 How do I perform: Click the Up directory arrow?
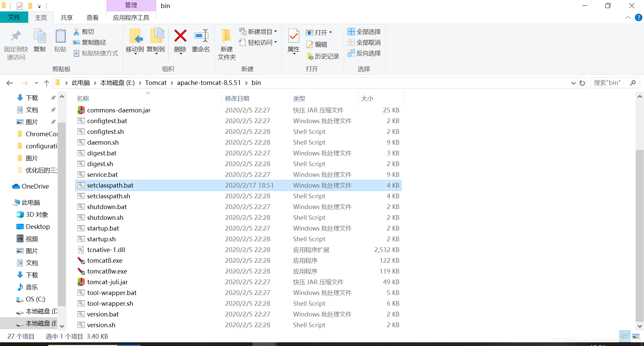click(47, 83)
